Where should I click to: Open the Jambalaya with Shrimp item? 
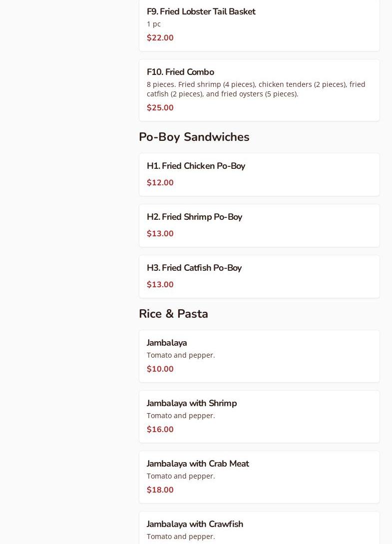coord(192,403)
